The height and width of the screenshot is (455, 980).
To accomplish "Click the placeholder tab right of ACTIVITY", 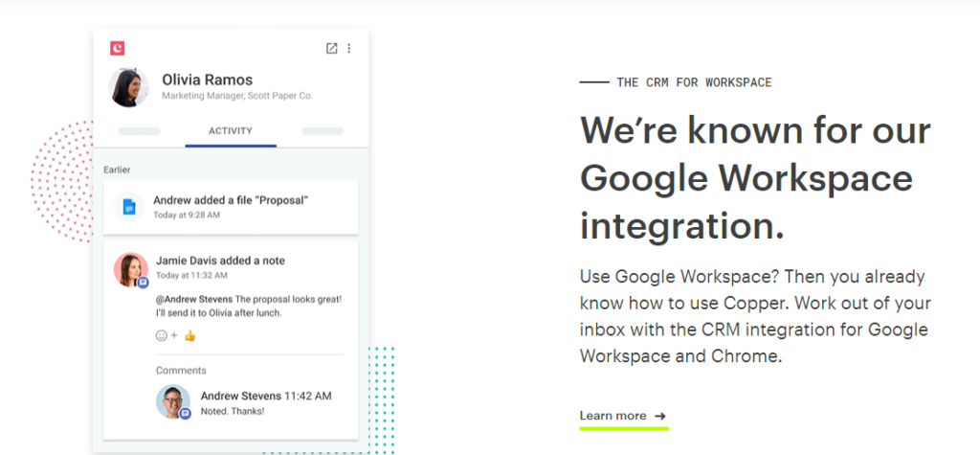I will 323,131.
